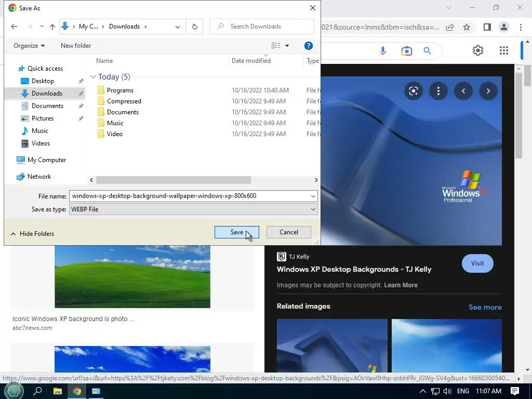532x399 pixels.
Task: Select Quick access in navigation pane
Action: point(45,69)
